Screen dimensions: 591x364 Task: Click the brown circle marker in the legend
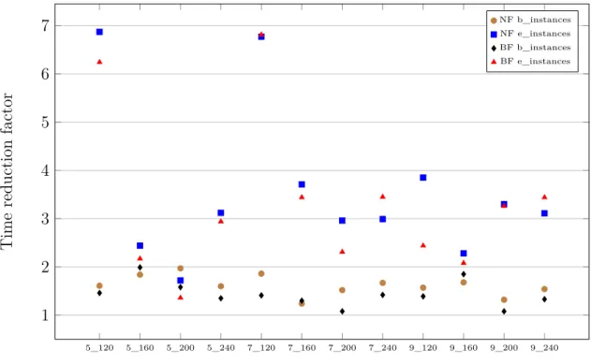pos(494,21)
